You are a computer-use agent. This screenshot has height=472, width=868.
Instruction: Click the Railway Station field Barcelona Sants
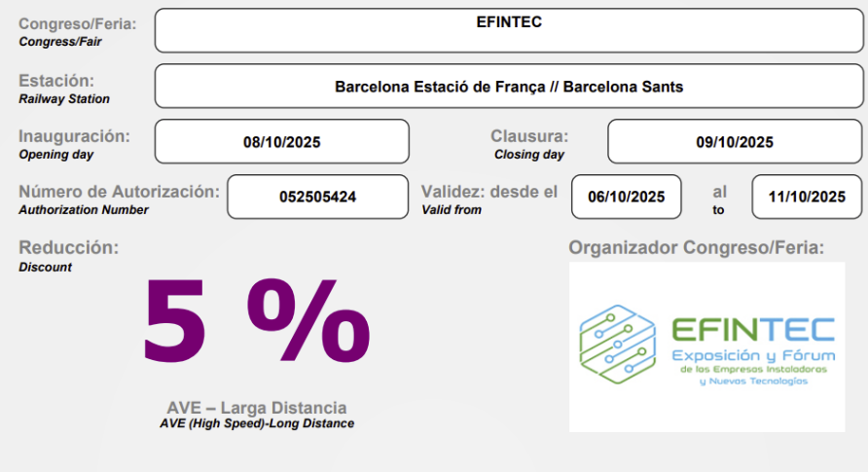509,86
